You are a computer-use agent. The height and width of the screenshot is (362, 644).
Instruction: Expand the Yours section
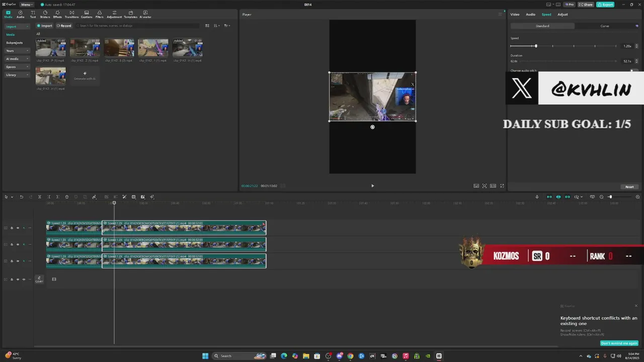(x=18, y=51)
